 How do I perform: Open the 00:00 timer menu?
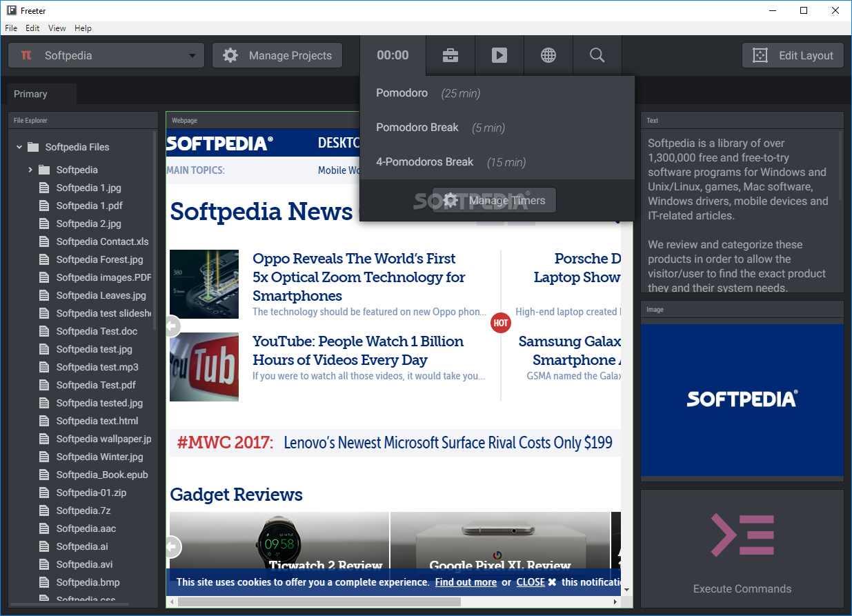coord(393,56)
